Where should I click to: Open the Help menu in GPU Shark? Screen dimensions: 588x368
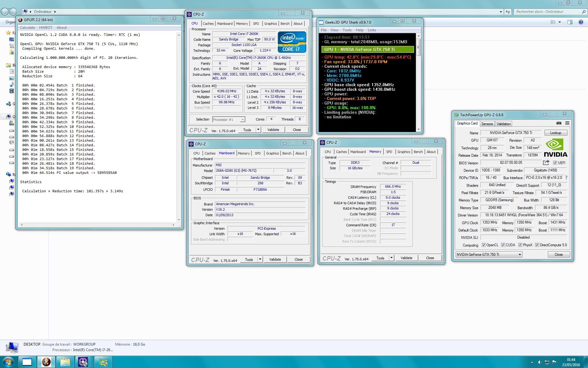tap(360, 30)
